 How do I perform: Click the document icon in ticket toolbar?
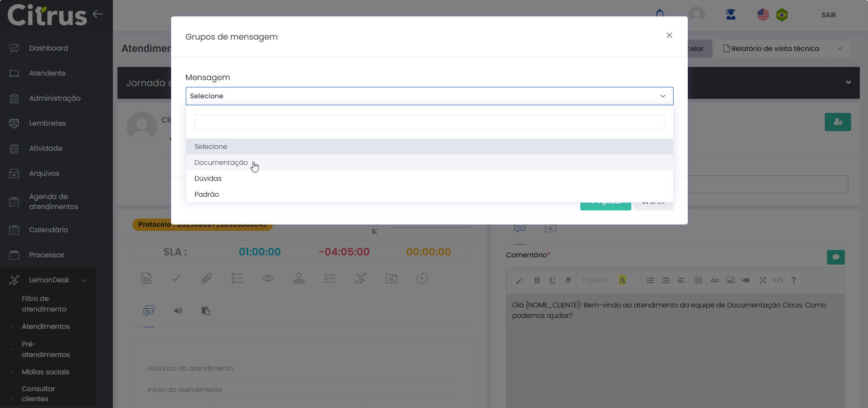(146, 278)
